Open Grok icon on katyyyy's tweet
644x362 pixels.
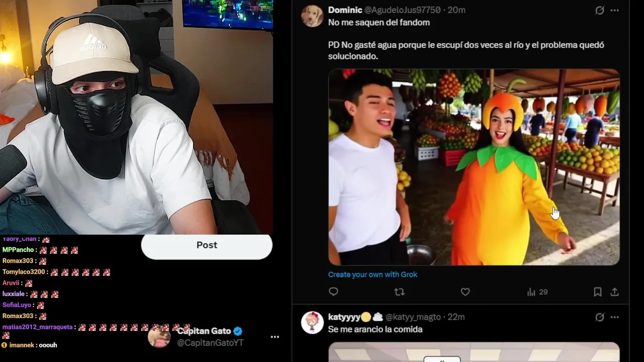[x=600, y=317]
